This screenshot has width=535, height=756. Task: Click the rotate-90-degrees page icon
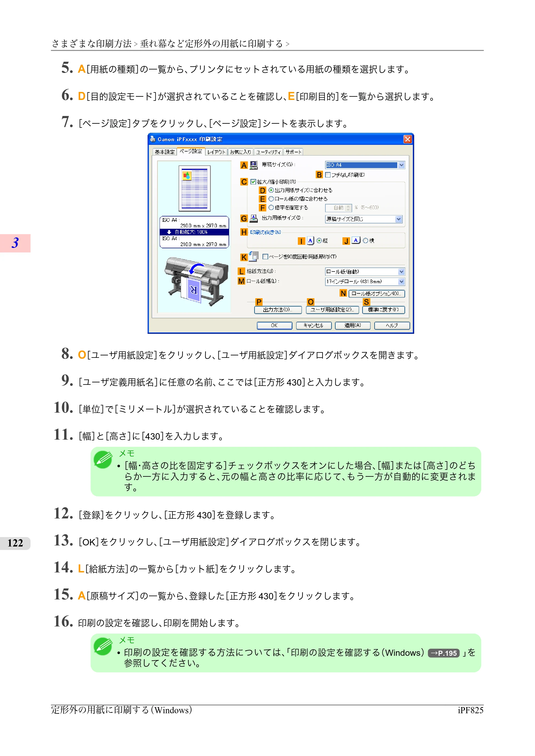click(x=253, y=257)
